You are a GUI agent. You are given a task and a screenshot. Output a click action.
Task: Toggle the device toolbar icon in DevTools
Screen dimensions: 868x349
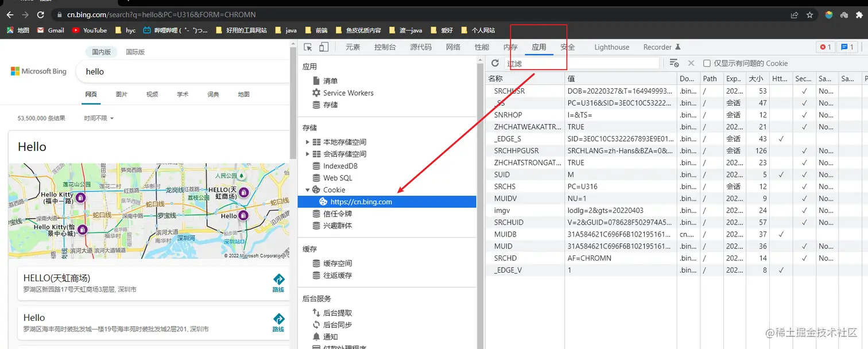click(x=324, y=47)
